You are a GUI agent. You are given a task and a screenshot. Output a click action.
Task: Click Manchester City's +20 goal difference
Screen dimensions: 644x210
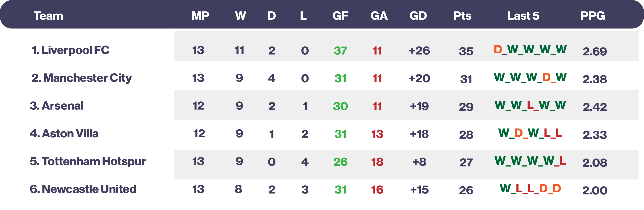[x=419, y=79]
